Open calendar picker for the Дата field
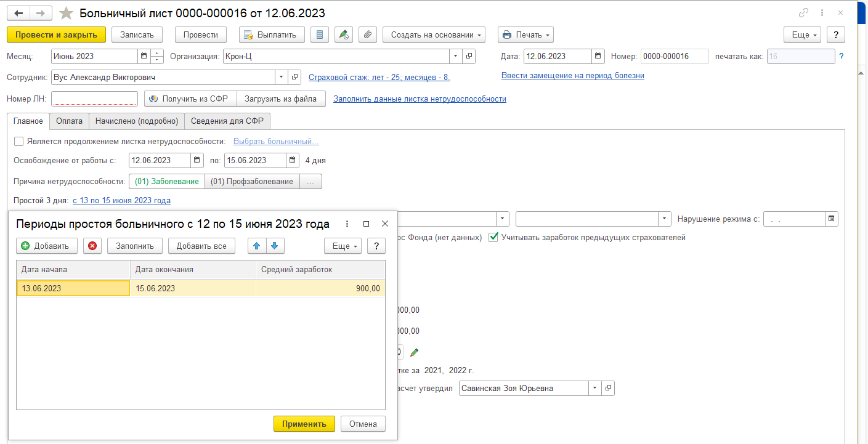 [x=598, y=57]
